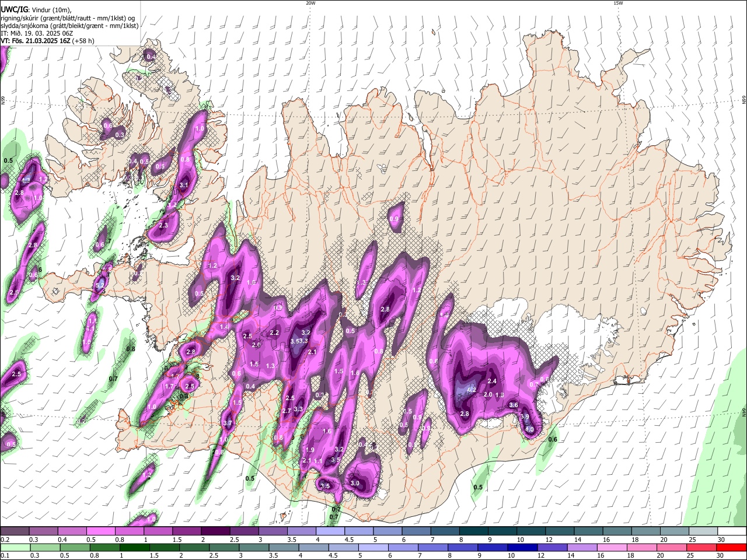
Task: Click the "1.7" precipitation value on the map
Action: click(x=170, y=386)
